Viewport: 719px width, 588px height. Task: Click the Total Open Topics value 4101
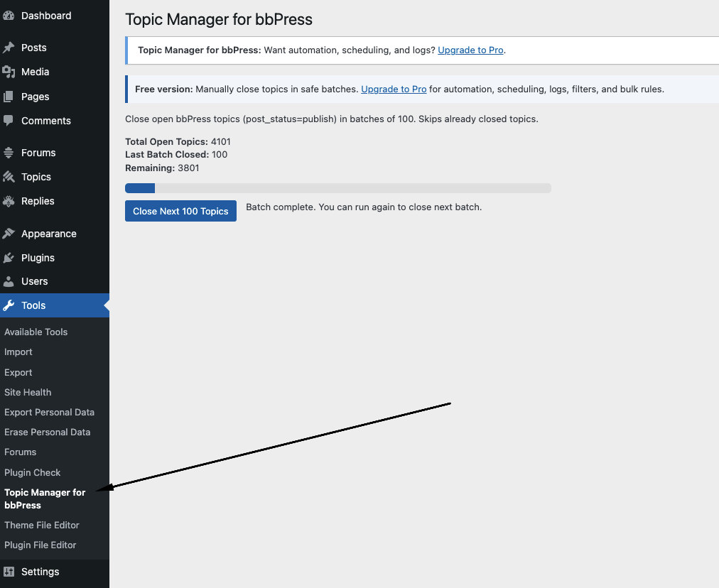(220, 141)
